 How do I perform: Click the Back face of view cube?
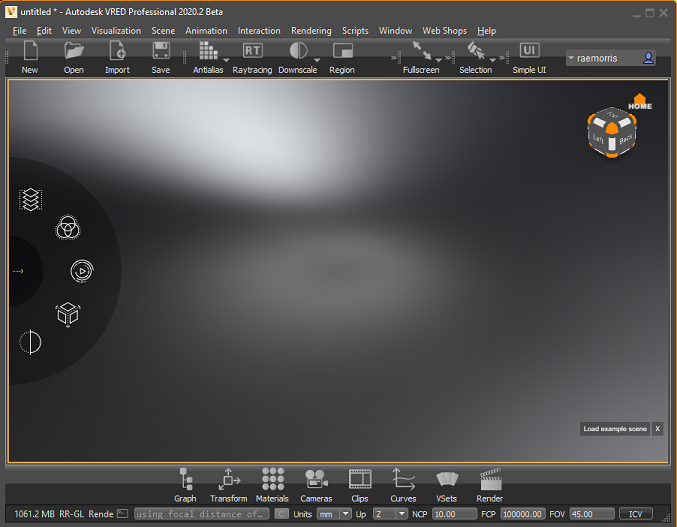(x=626, y=139)
